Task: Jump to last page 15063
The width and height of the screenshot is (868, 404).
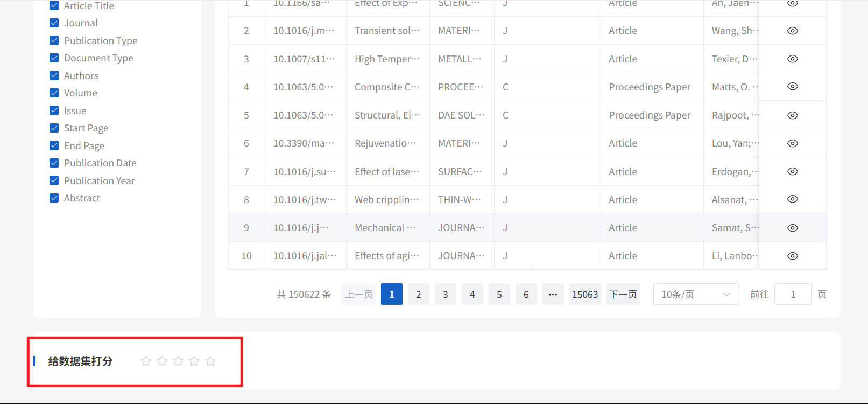Action: pos(584,294)
